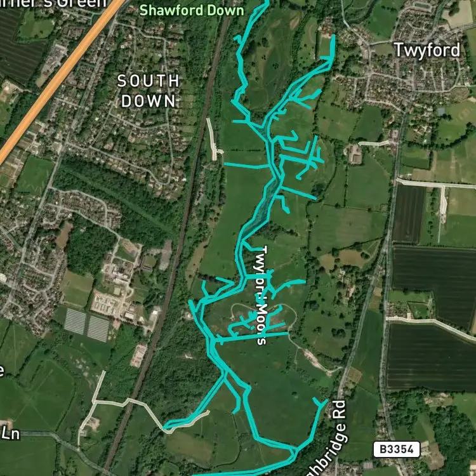The height and width of the screenshot is (476, 476).
Task: Click the oval track inside Twyford Moors
Action: [263, 317]
